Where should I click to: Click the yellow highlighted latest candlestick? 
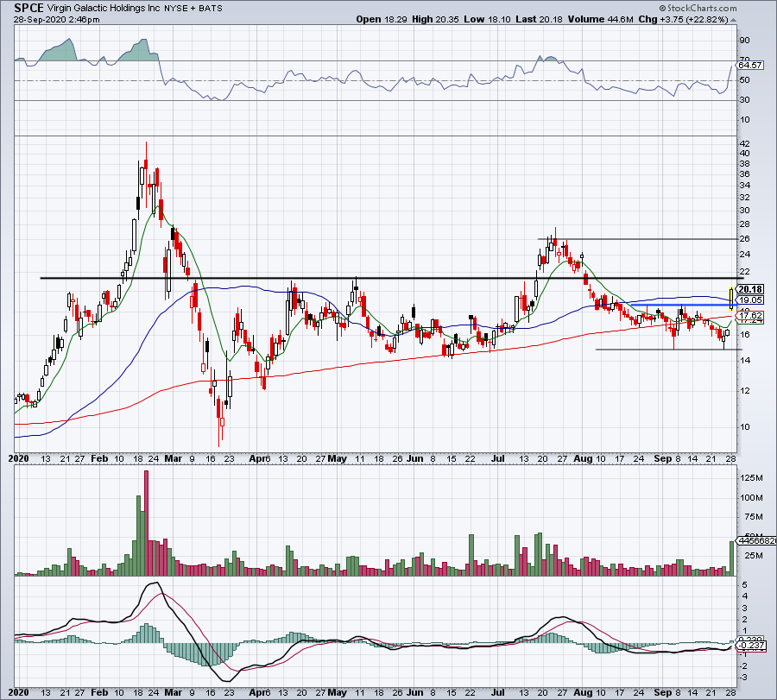pyautogui.click(x=731, y=299)
